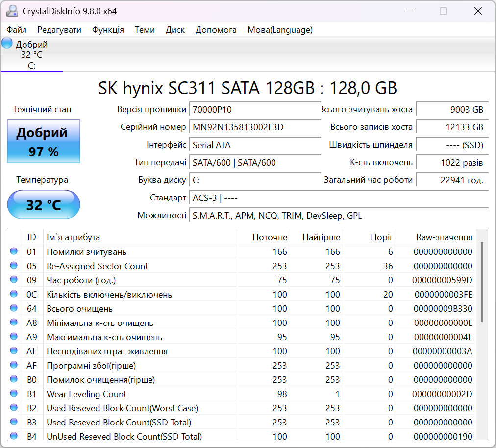Open the Файл menu
The width and height of the screenshot is (496, 448).
pos(17,30)
